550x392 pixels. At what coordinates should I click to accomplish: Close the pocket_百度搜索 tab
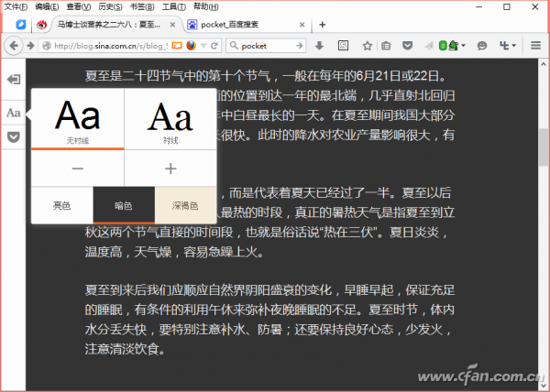pos(302,25)
